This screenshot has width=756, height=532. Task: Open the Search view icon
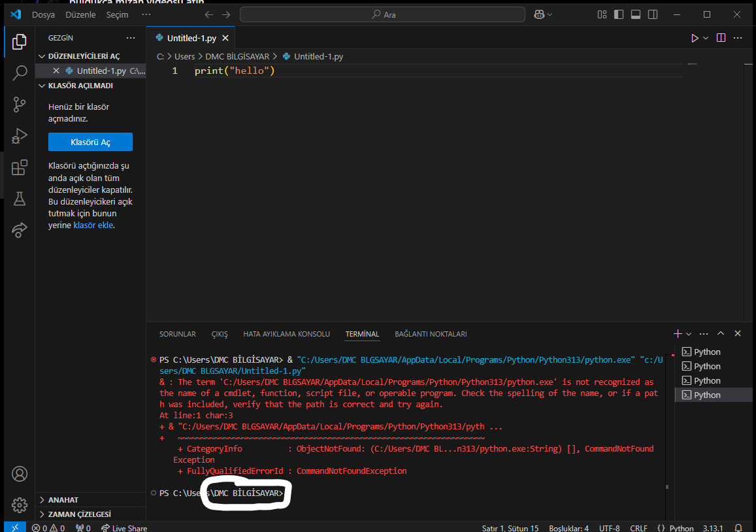pos(20,73)
